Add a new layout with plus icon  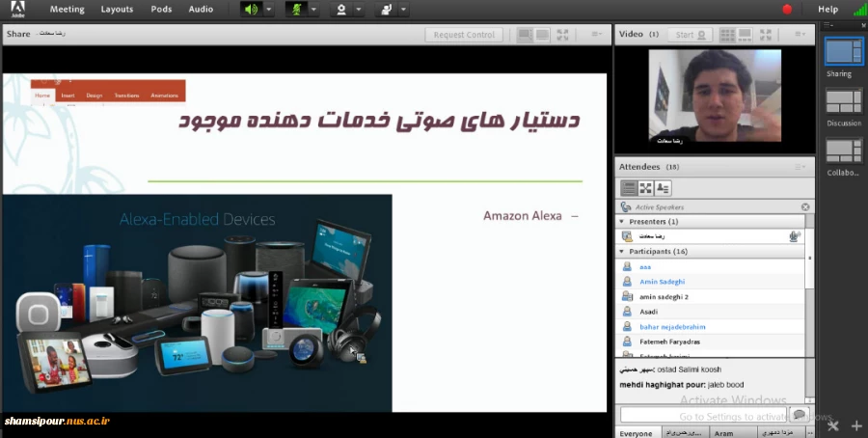pos(856,425)
